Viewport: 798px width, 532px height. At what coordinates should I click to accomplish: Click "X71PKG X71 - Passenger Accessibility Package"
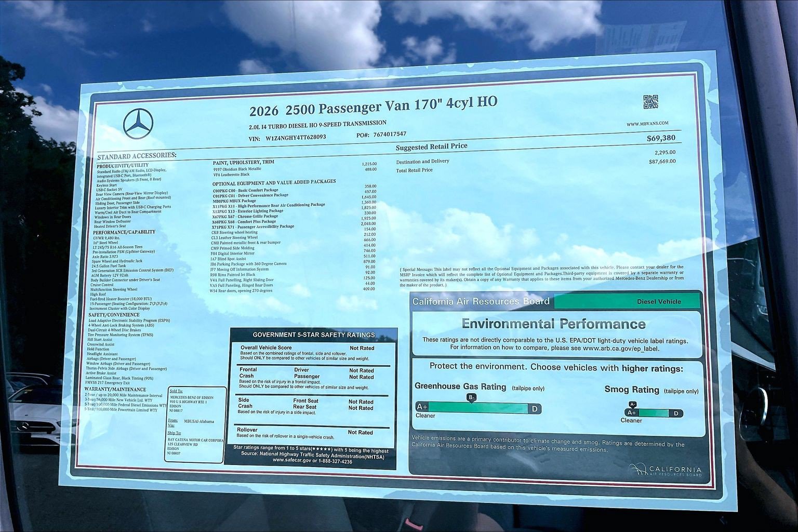click(253, 227)
